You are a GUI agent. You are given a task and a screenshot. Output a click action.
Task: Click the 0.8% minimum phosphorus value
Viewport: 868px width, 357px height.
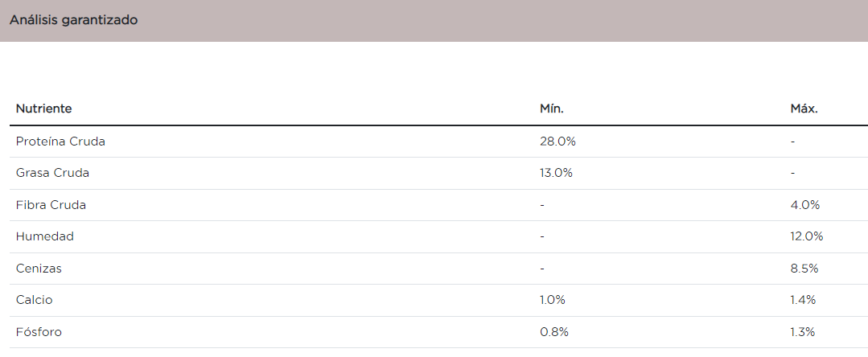553,332
